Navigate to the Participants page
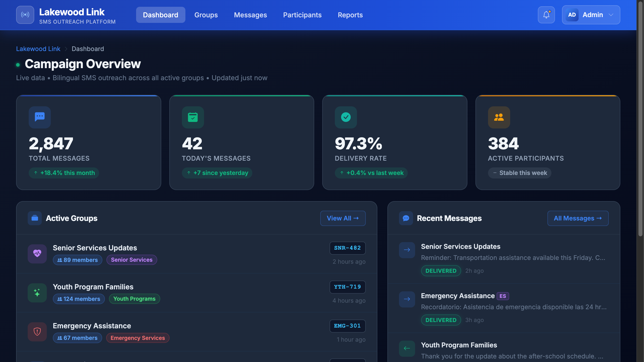This screenshot has height=362, width=644. (x=302, y=15)
